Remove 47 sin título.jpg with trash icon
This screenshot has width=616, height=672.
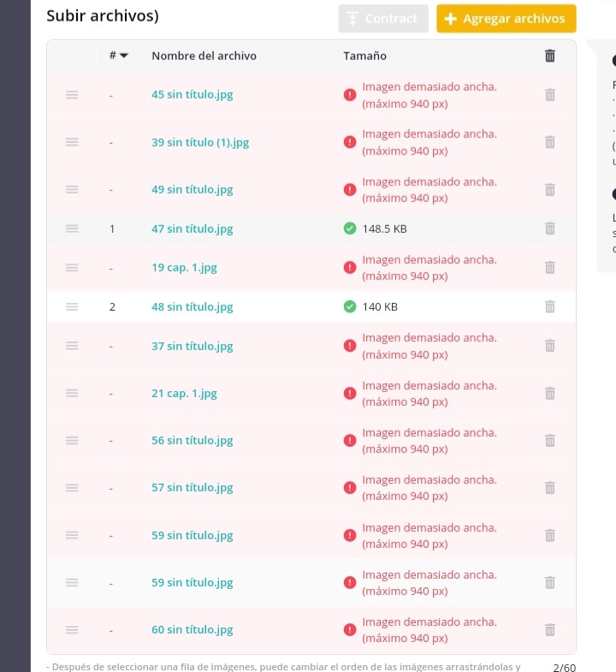[550, 229]
